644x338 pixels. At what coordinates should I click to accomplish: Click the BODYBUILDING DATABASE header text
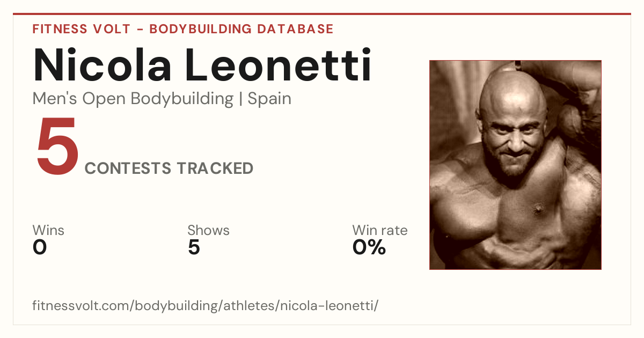pyautogui.click(x=241, y=29)
